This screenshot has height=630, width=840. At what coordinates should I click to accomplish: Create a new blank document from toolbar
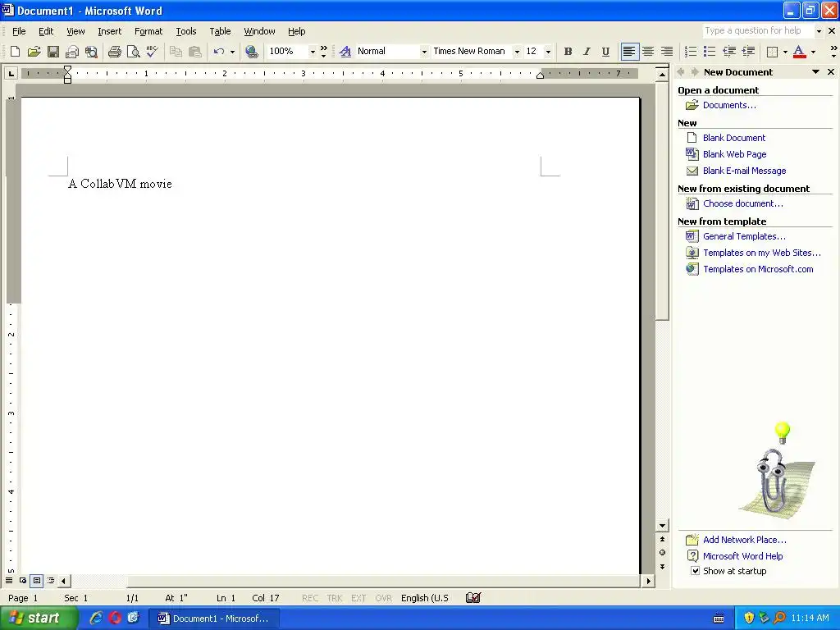(15, 52)
